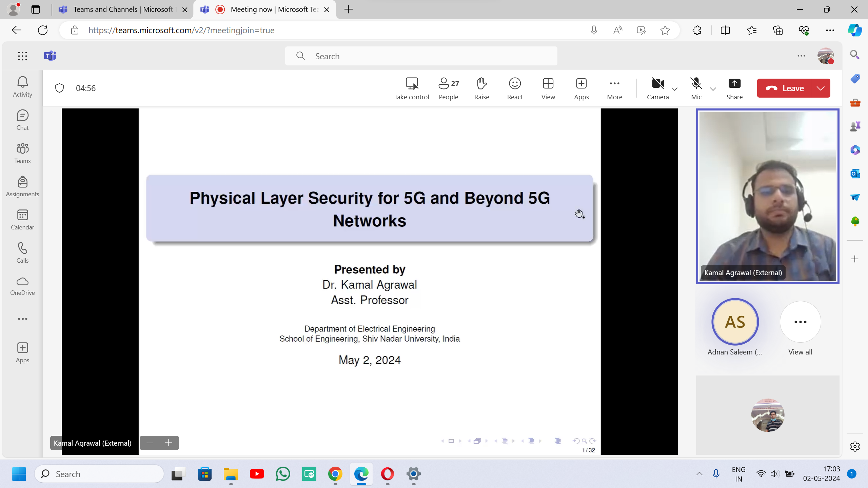Toggle the Camera on

pos(657,88)
